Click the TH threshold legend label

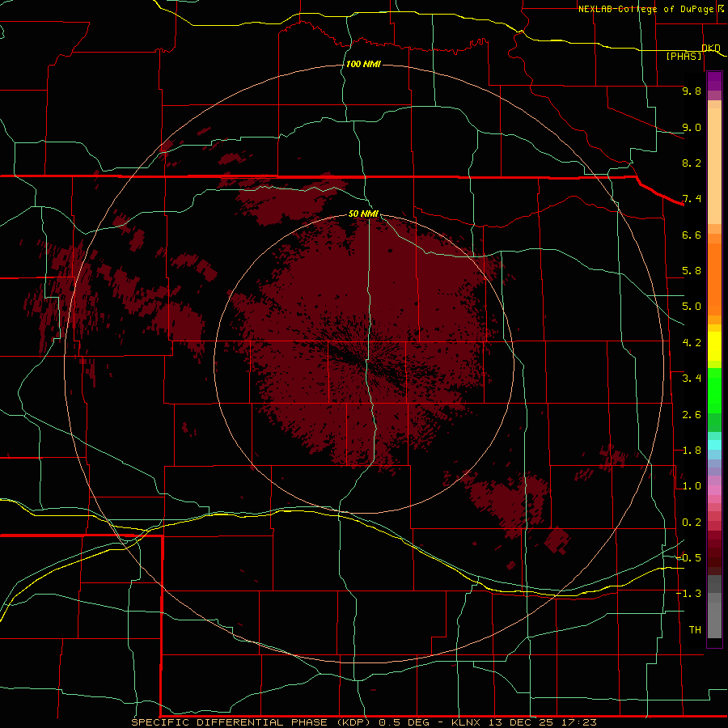pos(695,630)
